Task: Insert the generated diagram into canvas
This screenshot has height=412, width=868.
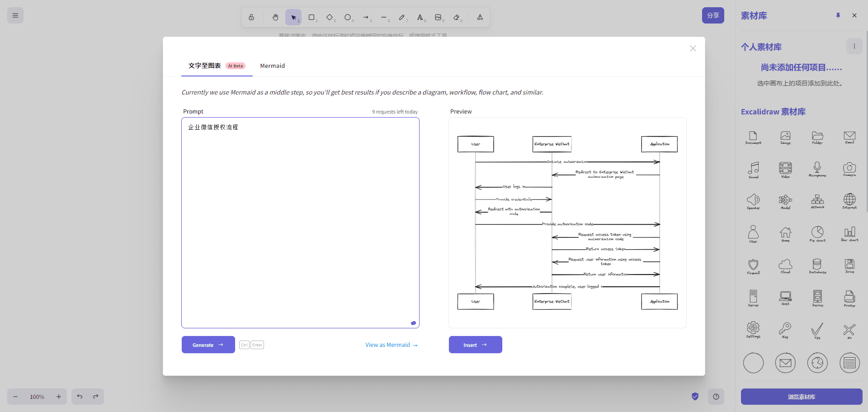Action: click(475, 345)
